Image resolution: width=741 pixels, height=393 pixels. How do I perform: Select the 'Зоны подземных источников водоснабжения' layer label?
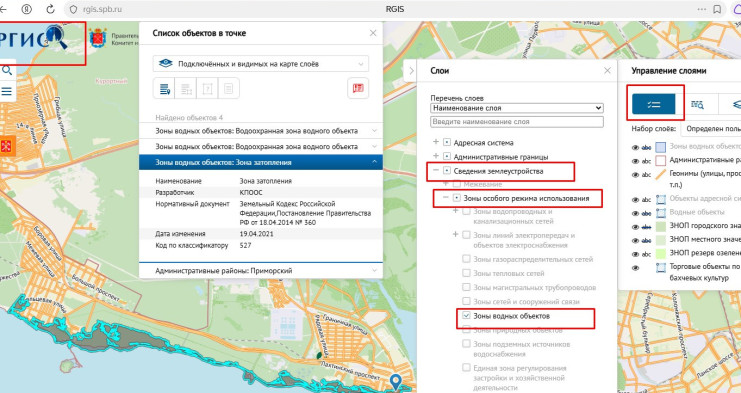click(x=521, y=349)
